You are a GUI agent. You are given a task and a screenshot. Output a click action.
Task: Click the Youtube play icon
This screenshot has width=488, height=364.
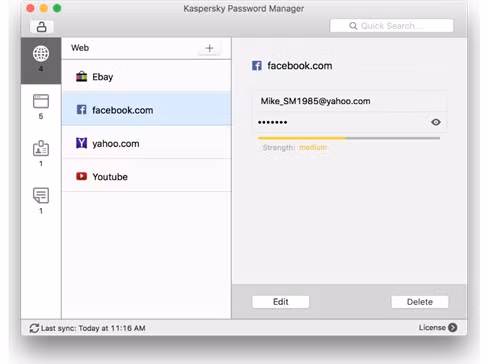point(81,176)
